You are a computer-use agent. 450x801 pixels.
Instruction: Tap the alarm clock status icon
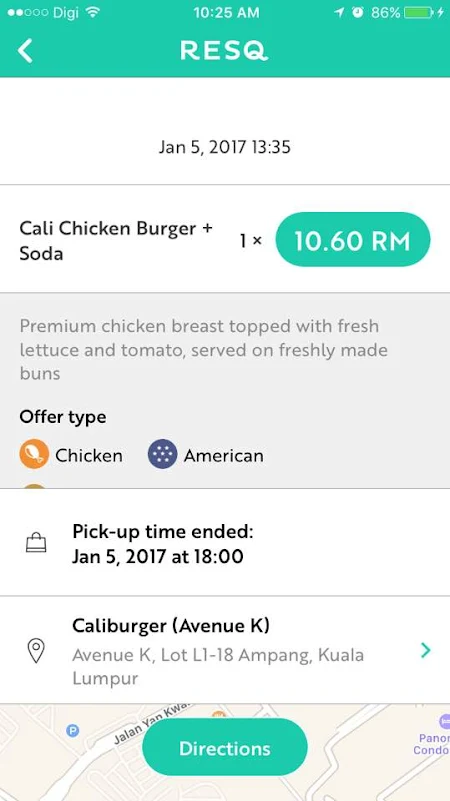tap(358, 13)
